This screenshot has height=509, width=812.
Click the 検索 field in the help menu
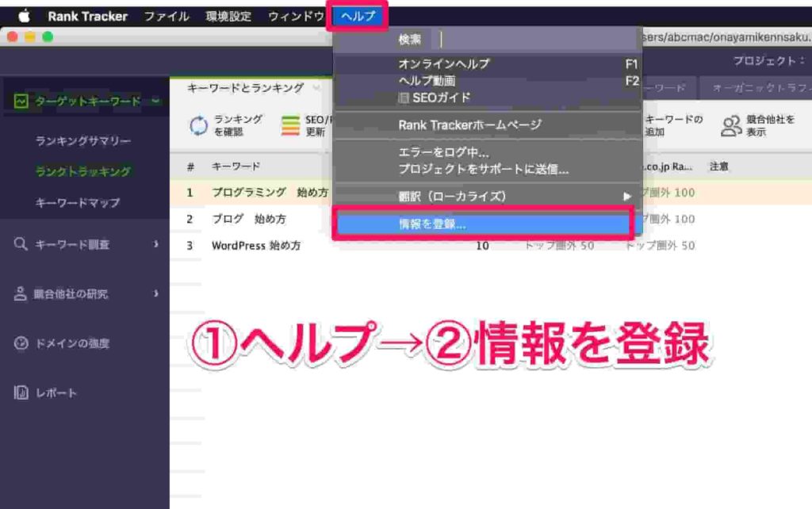(x=537, y=40)
